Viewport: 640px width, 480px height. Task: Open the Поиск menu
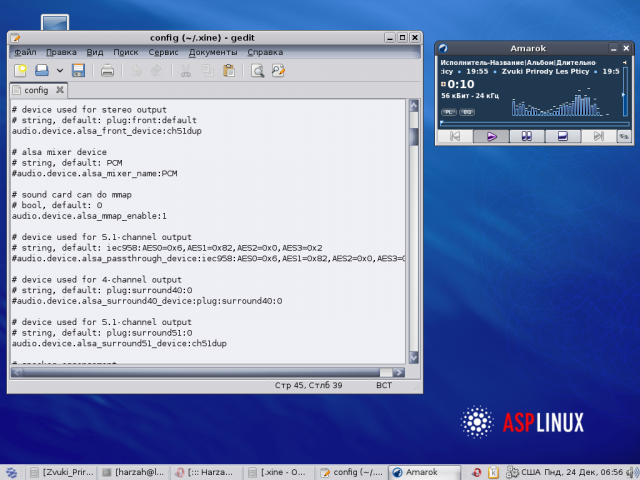pyautogui.click(x=126, y=52)
